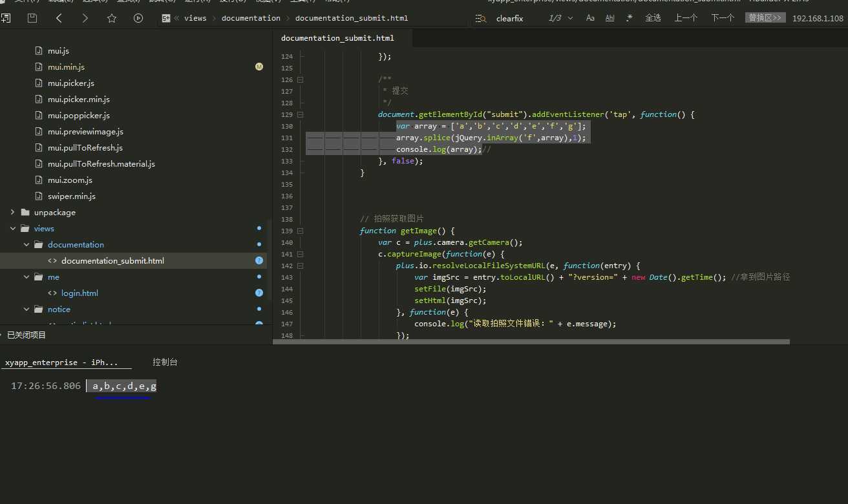Click documentation_submit.html in breadcrumb
Image resolution: width=848 pixels, height=504 pixels.
coord(352,18)
